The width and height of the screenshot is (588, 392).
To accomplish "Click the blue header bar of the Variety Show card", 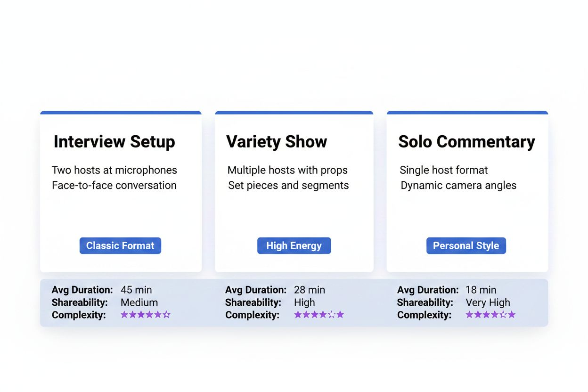I will tap(294, 112).
